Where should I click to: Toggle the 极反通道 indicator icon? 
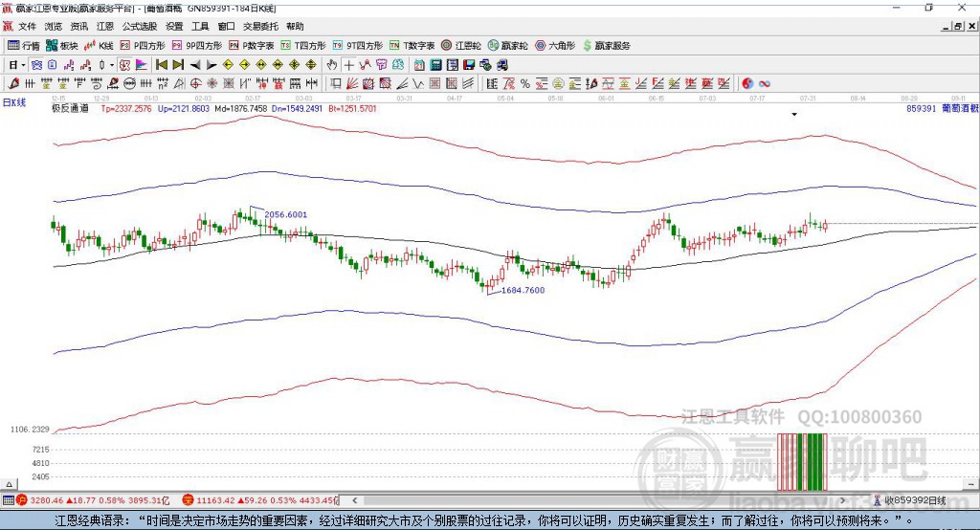125,65
